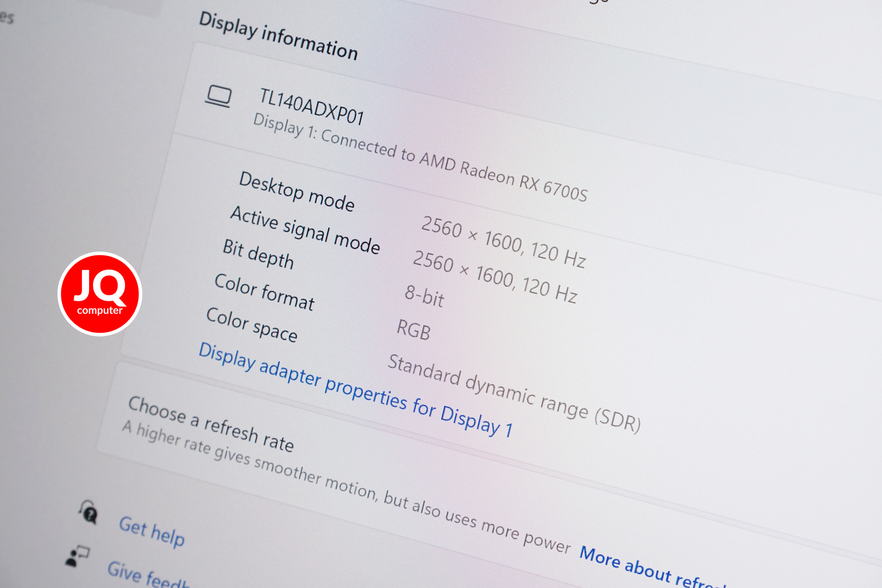This screenshot has height=588, width=882.
Task: Click the Desktop mode label
Action: point(297,191)
